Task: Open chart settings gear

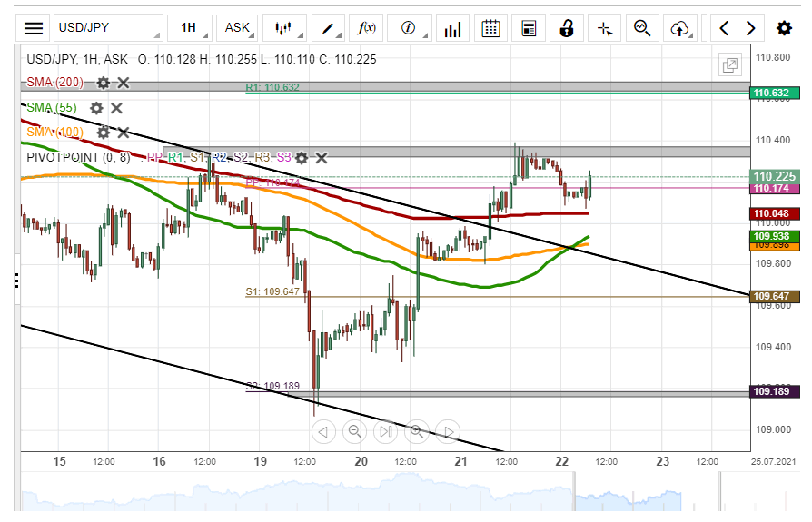Action: point(784,28)
